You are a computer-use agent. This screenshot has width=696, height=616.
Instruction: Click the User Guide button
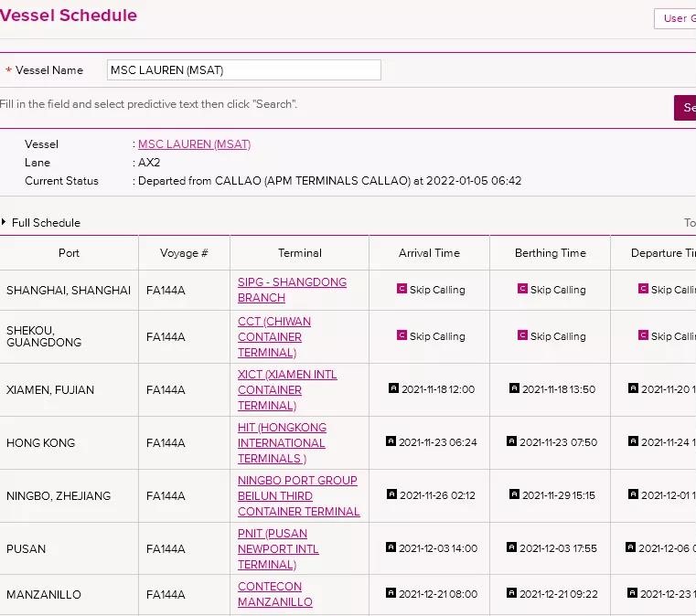(x=675, y=18)
